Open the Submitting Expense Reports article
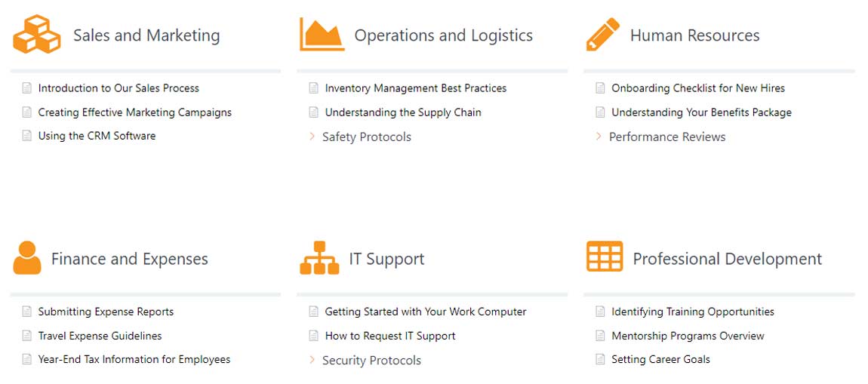868x384 pixels. [x=106, y=312]
